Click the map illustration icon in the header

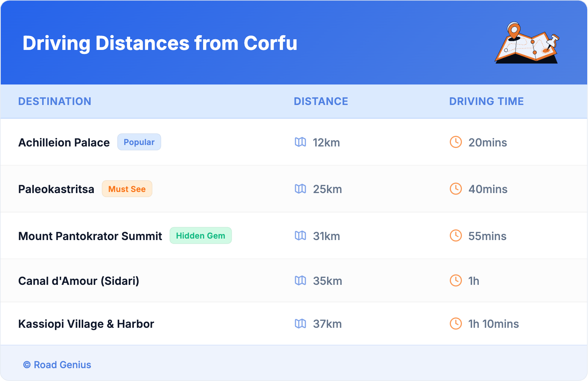[x=527, y=43]
